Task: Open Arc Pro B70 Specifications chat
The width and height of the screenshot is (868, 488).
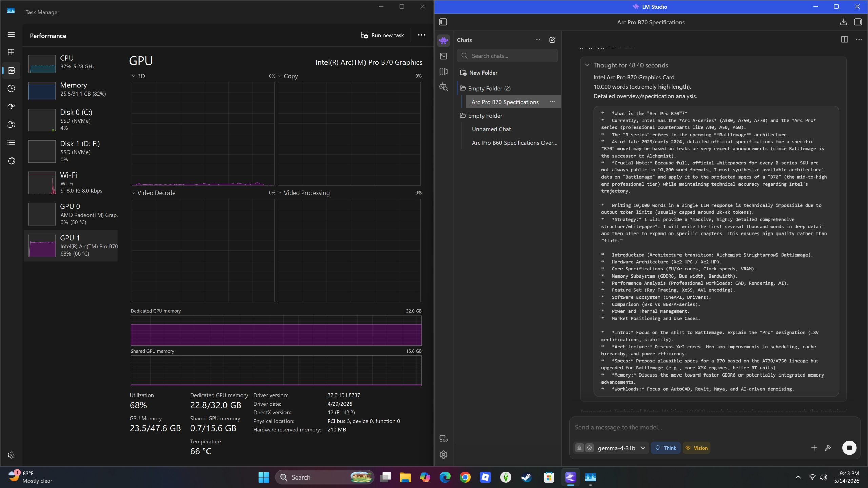Action: point(505,102)
